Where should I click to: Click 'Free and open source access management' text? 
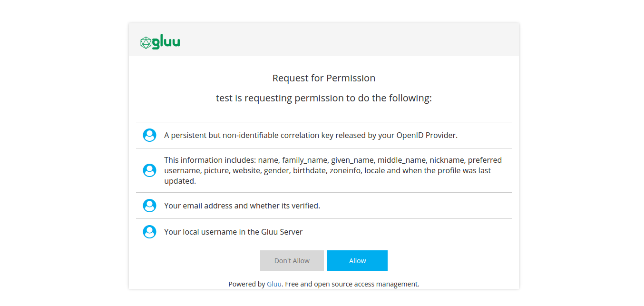tap(352, 284)
